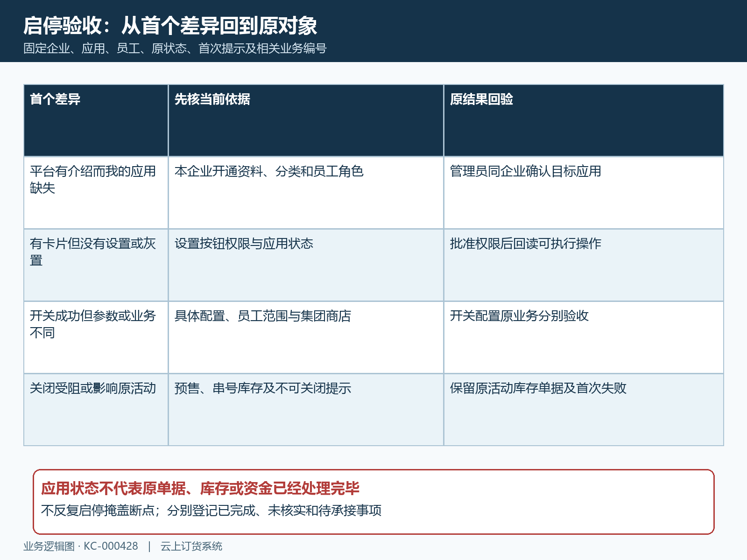This screenshot has width=747, height=560.
Task: Select cell 保留原活动库存单据及首次失败
Action: (x=584, y=410)
